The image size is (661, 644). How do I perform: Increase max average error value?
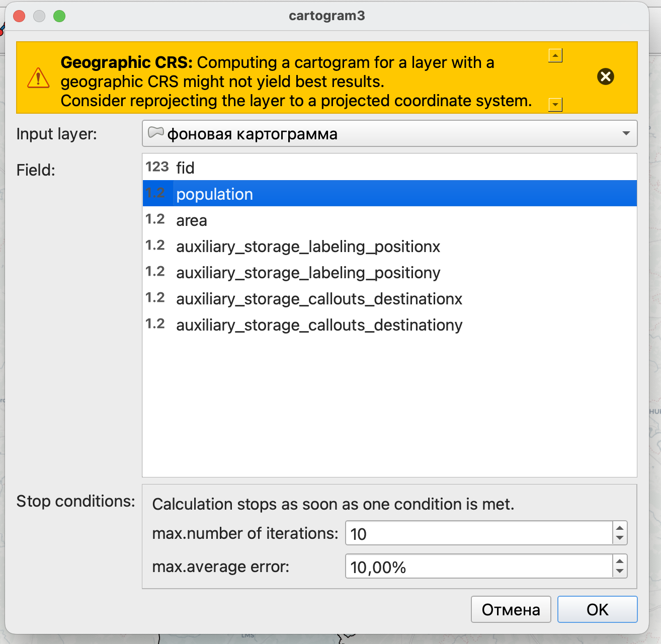click(x=620, y=561)
